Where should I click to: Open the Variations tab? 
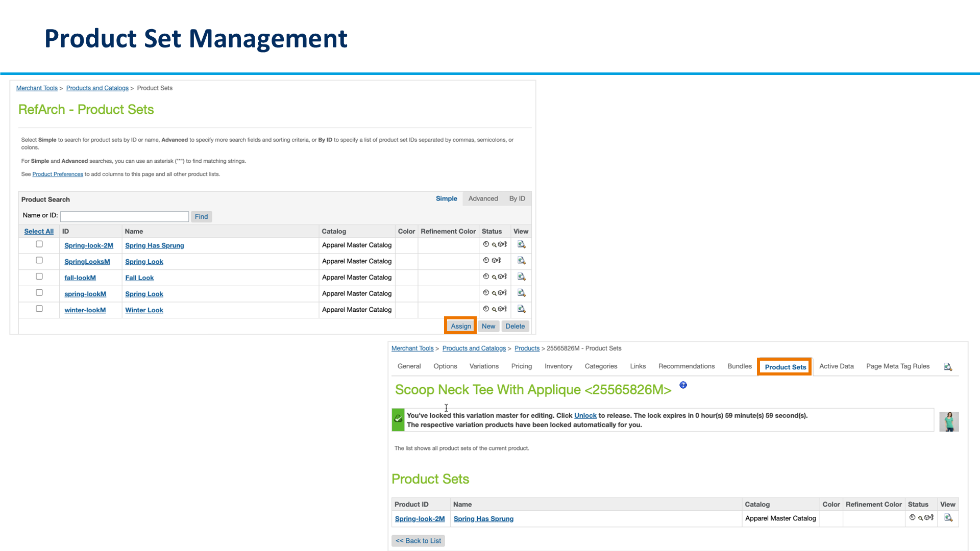coord(484,366)
